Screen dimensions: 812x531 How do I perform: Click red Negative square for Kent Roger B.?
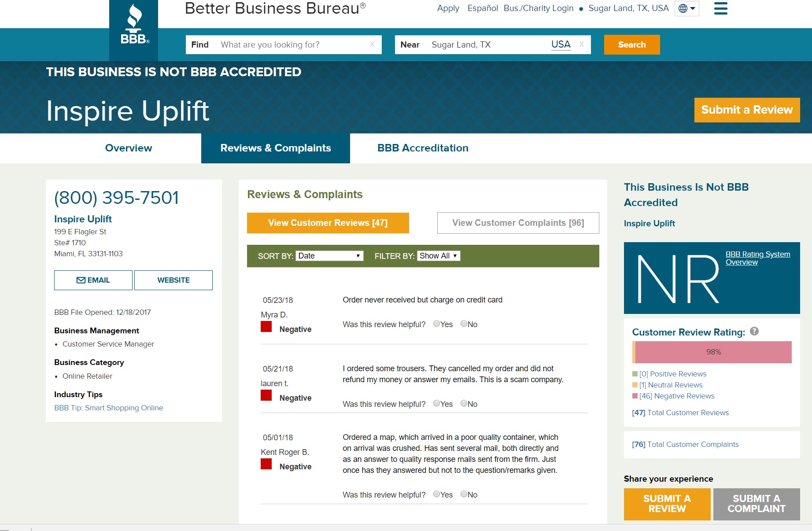tap(266, 464)
